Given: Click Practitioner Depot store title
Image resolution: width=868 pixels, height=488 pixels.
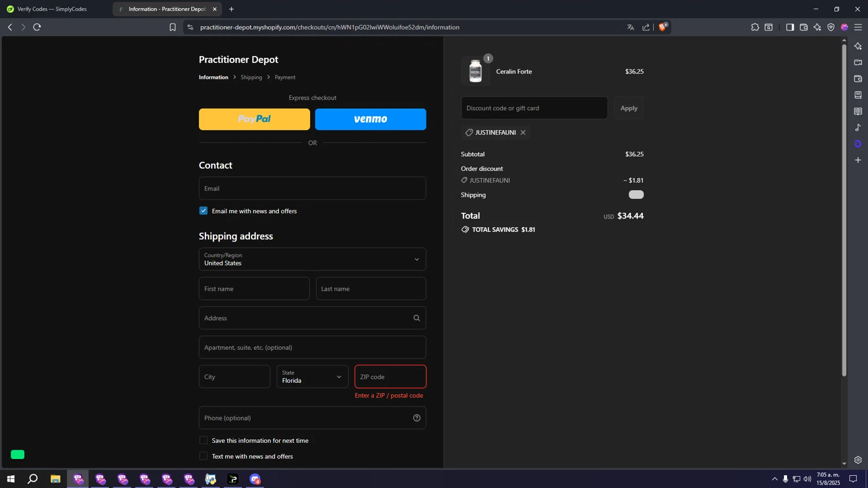Looking at the screenshot, I should tap(238, 60).
